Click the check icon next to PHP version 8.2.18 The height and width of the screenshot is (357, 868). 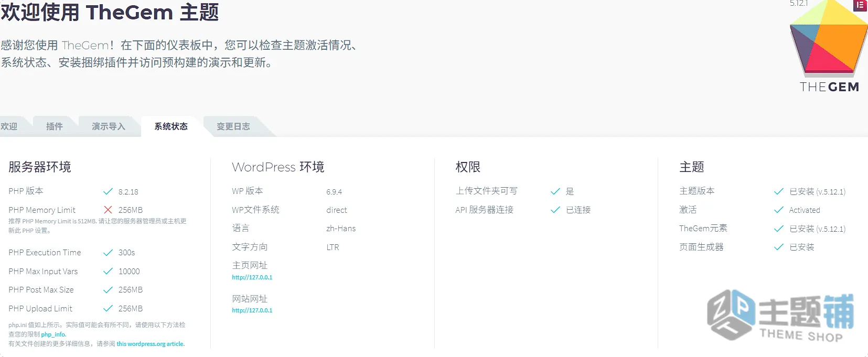click(x=108, y=191)
